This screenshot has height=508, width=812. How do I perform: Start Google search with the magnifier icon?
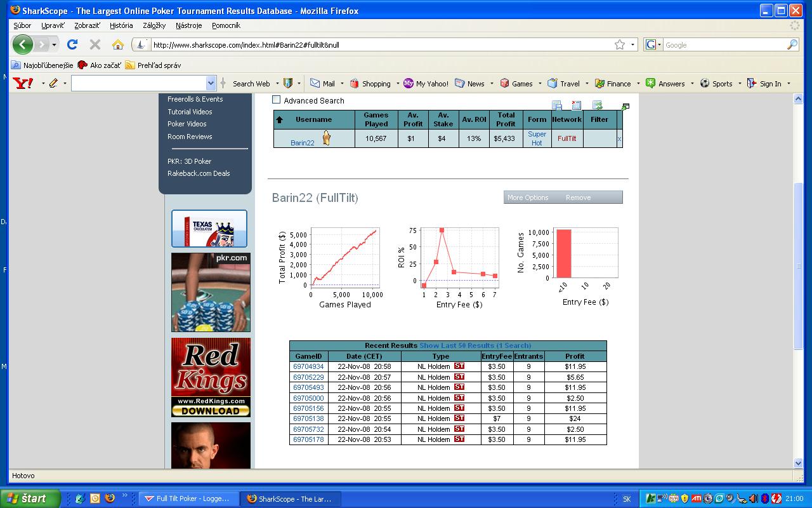point(792,44)
